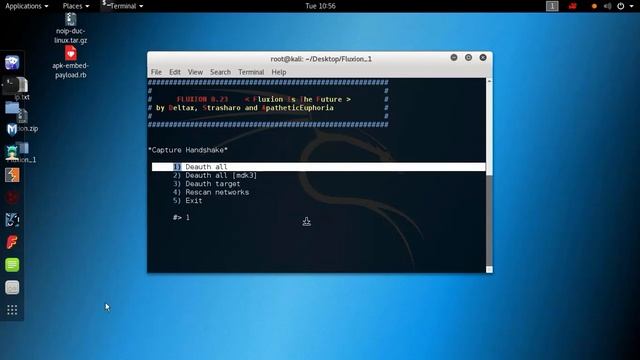The width and height of the screenshot is (640, 360).
Task: Click the clock showing Tue 10:56
Action: (320, 6)
